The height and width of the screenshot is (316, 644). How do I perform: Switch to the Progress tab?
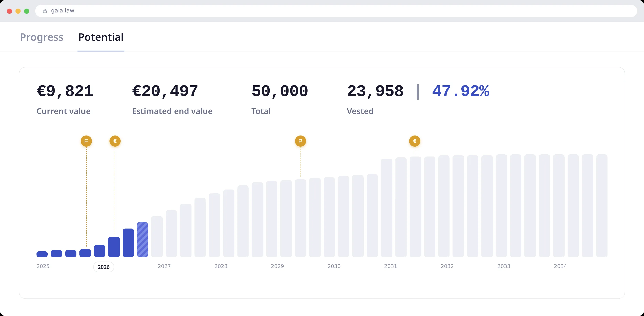tap(42, 37)
